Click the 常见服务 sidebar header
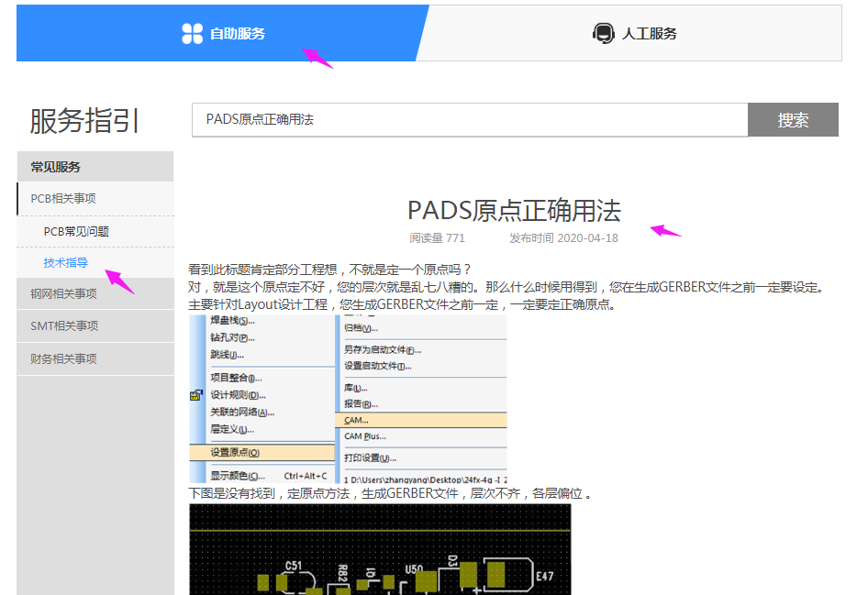Viewport: 868px width, 595px height. click(56, 167)
